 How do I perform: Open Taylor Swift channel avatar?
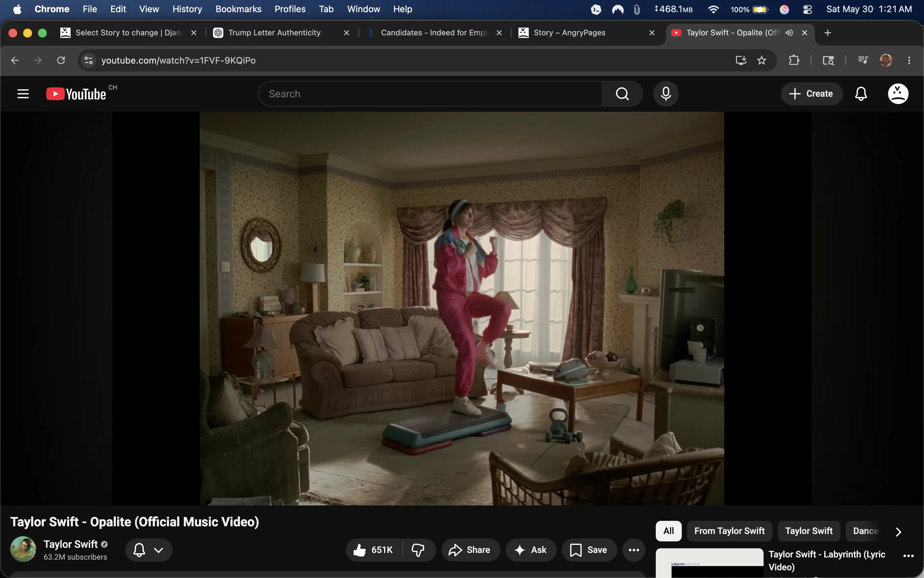pyautogui.click(x=23, y=549)
